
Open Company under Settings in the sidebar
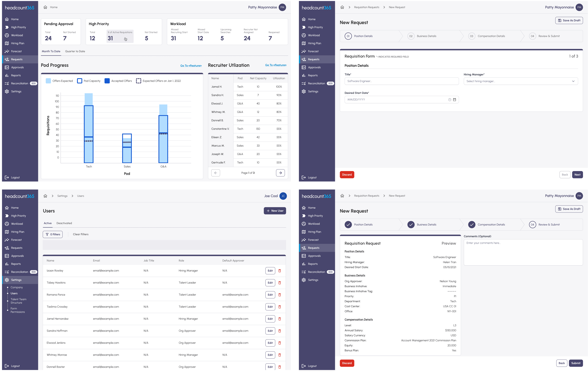pyautogui.click(x=17, y=288)
